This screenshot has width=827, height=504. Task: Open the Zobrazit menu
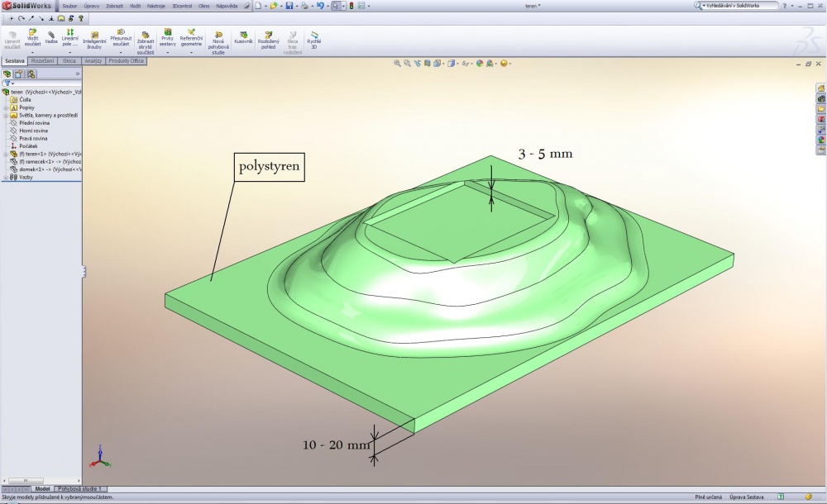coord(114,6)
